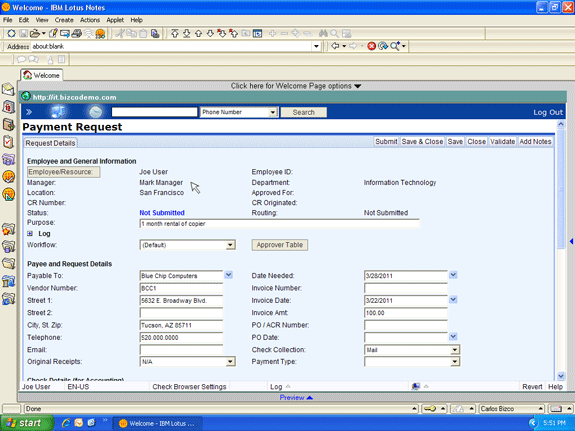Image resolution: width=575 pixels, height=431 pixels.
Task: Click the key security icon in status bar
Action: (430, 409)
